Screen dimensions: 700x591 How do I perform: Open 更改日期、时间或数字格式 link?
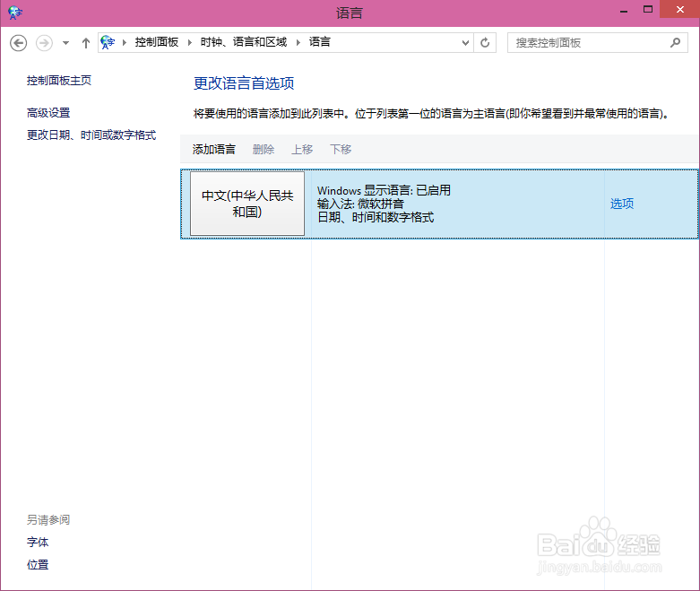(x=91, y=135)
